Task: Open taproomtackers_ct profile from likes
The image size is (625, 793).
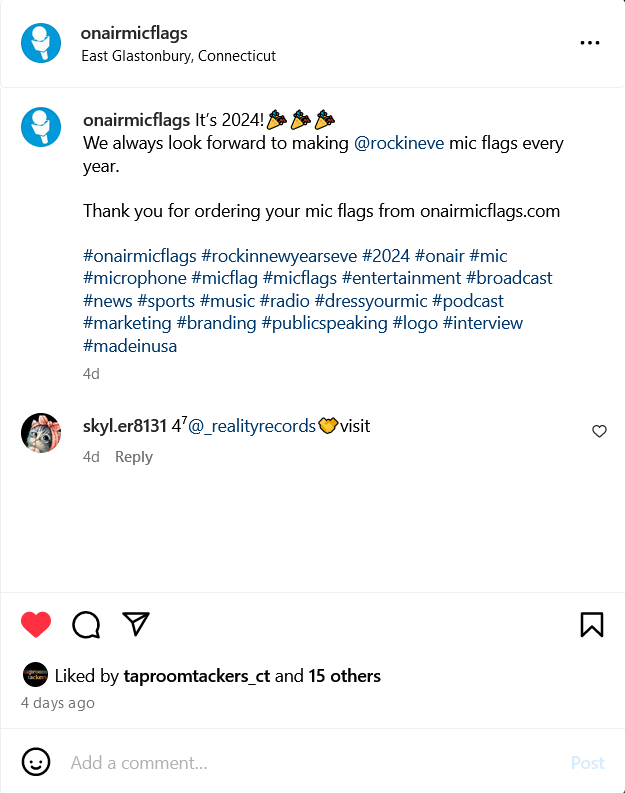Action: [196, 676]
